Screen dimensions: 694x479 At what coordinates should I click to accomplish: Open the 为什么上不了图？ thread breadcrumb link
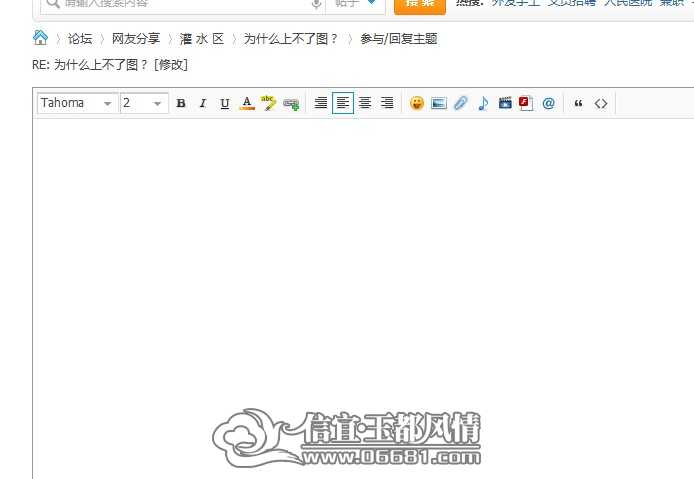tap(291, 39)
